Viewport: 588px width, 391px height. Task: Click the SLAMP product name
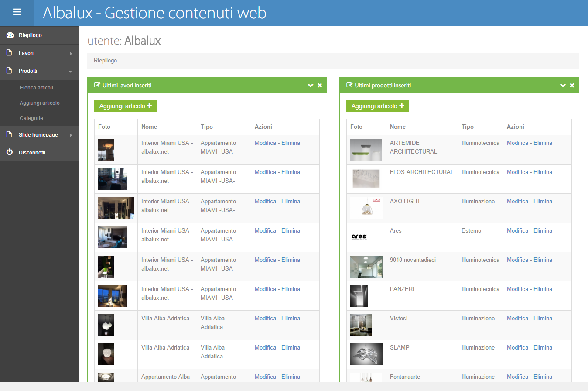400,347
